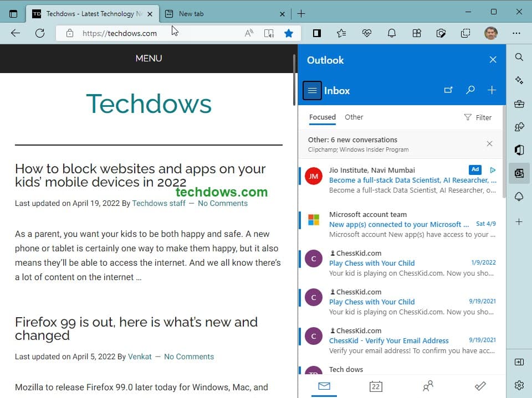
Task: Open the user profile picture
Action: click(x=491, y=33)
